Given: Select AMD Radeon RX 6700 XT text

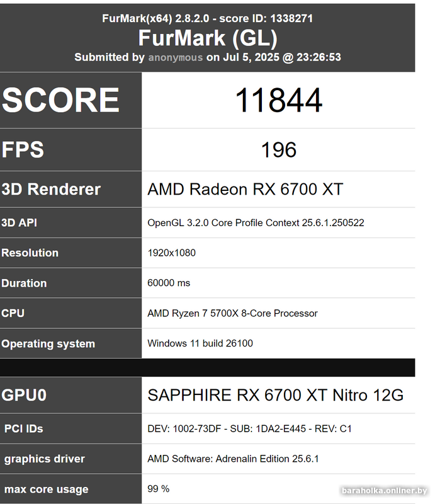Looking at the screenshot, I should click(245, 189).
